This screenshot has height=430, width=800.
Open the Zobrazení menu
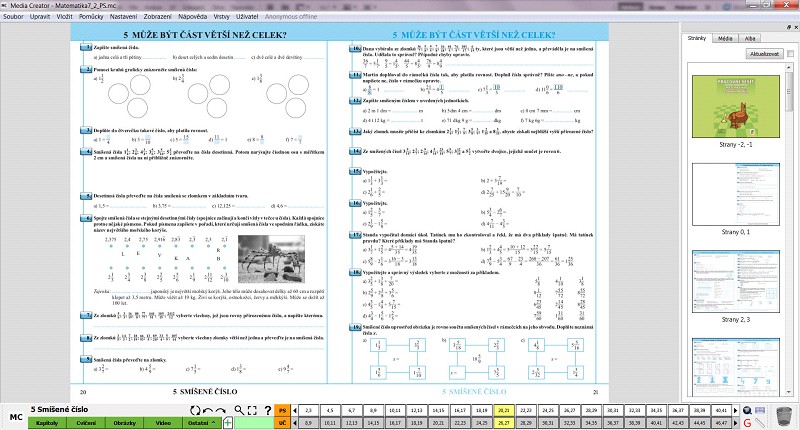click(158, 16)
